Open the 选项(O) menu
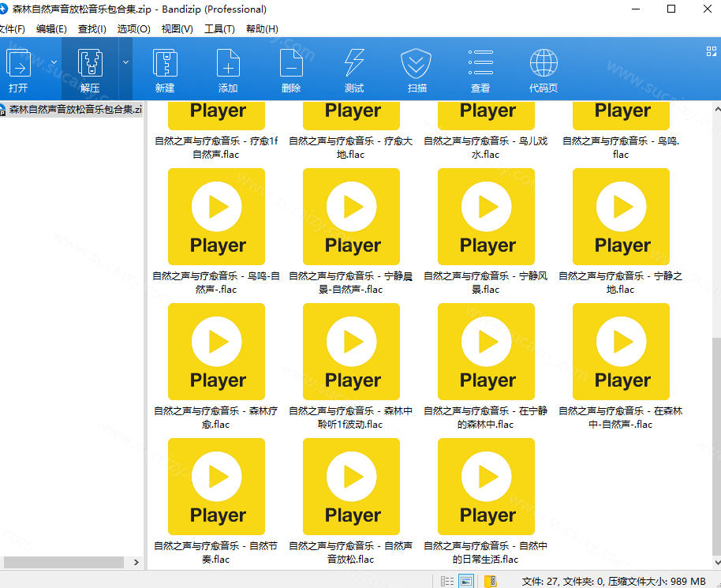Image resolution: width=721 pixels, height=588 pixels. (x=133, y=29)
